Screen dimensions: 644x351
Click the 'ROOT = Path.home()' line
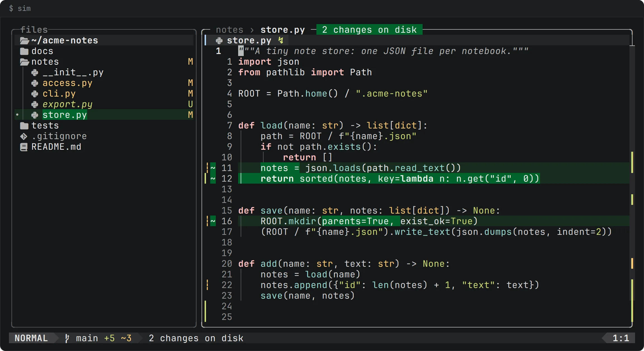click(333, 93)
